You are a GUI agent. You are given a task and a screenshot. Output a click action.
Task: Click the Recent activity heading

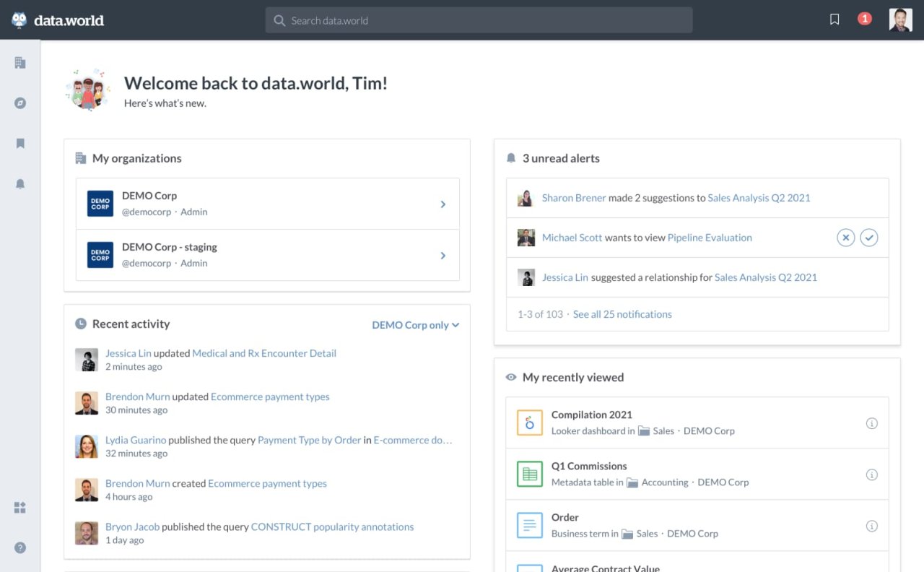click(x=131, y=324)
